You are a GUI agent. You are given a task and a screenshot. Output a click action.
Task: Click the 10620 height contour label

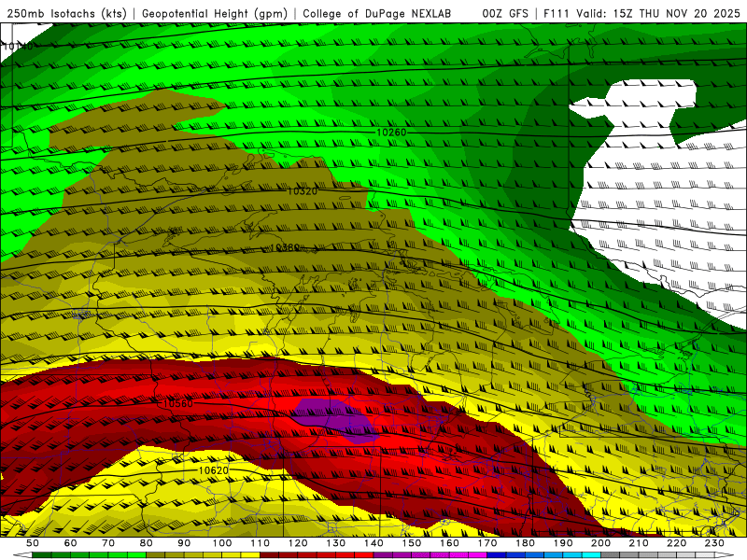coord(214,470)
